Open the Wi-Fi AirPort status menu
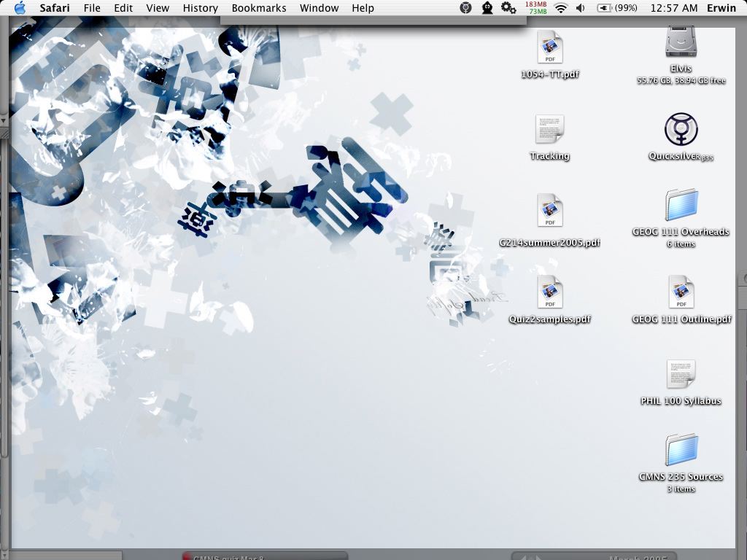 [561, 8]
